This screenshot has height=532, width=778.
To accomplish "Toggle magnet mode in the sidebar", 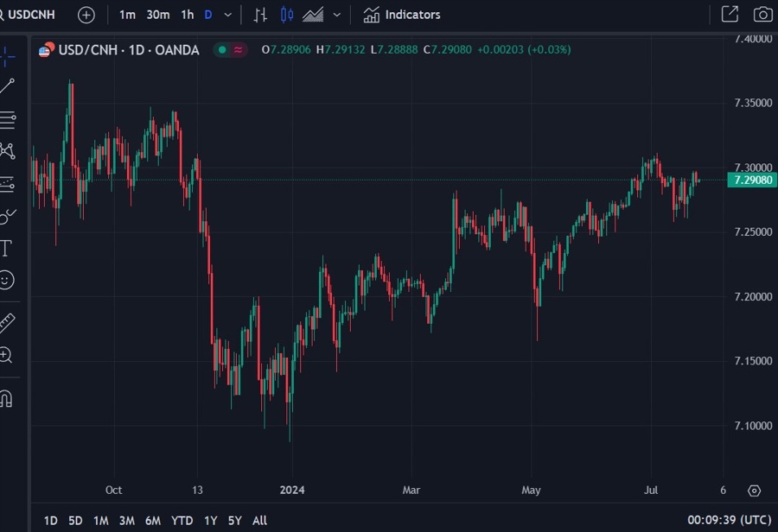I will pyautogui.click(x=7, y=397).
